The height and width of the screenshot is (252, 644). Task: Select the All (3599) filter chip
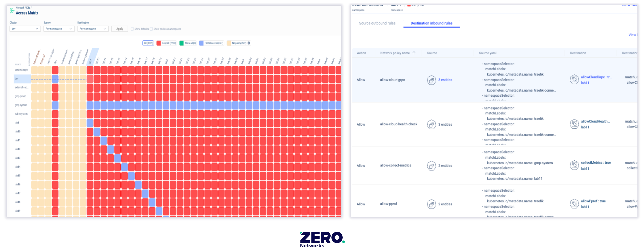tap(148, 43)
